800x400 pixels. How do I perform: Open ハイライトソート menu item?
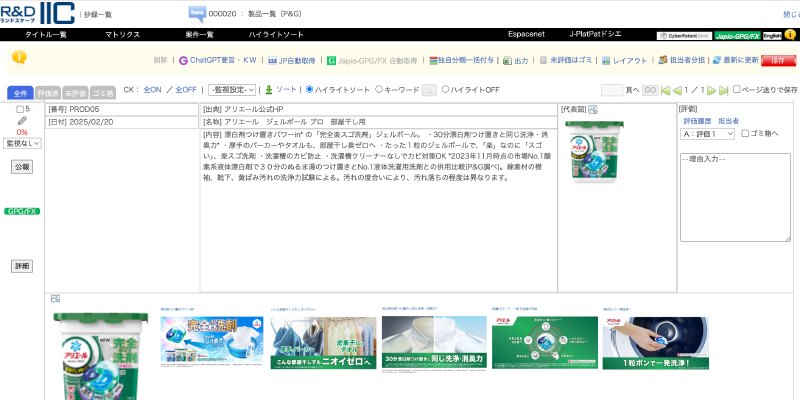[276, 35]
